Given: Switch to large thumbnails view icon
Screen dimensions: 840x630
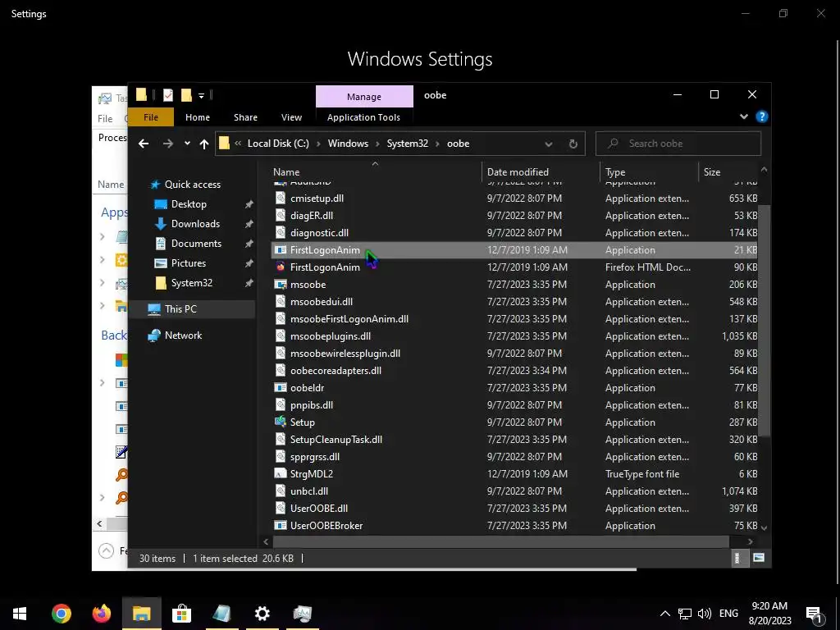Looking at the screenshot, I should click(x=758, y=558).
